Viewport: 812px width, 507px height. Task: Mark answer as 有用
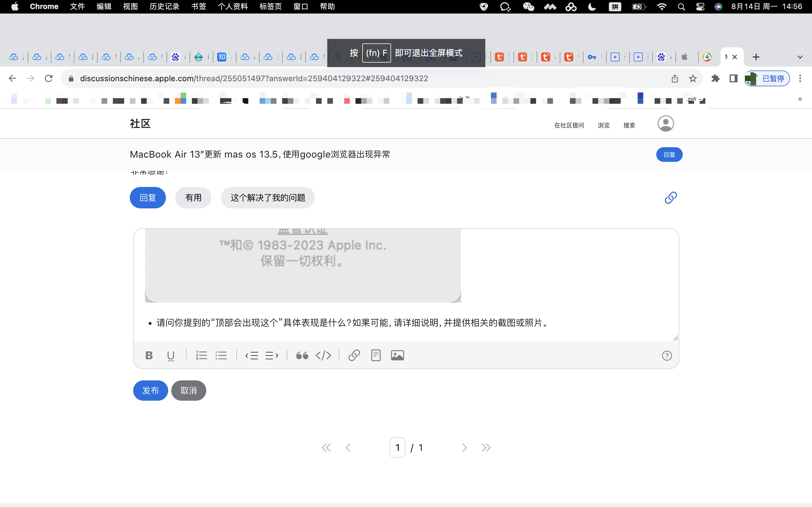coord(193,197)
